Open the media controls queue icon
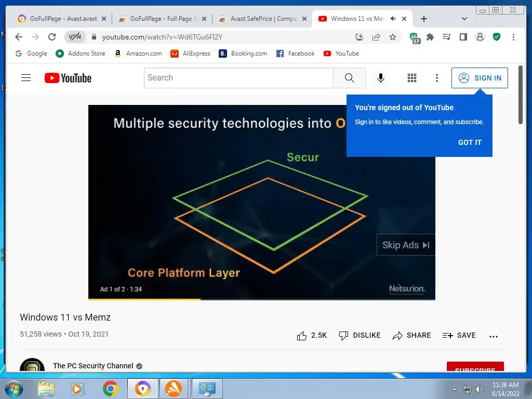This screenshot has width=532, height=399. (x=446, y=37)
